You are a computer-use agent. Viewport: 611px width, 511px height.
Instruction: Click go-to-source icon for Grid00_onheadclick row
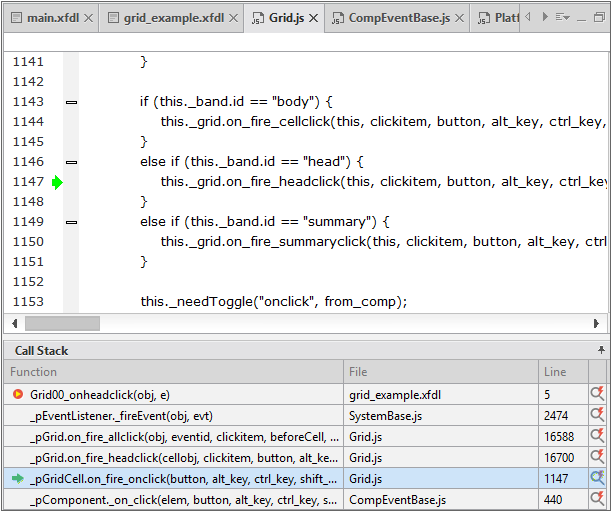598,395
